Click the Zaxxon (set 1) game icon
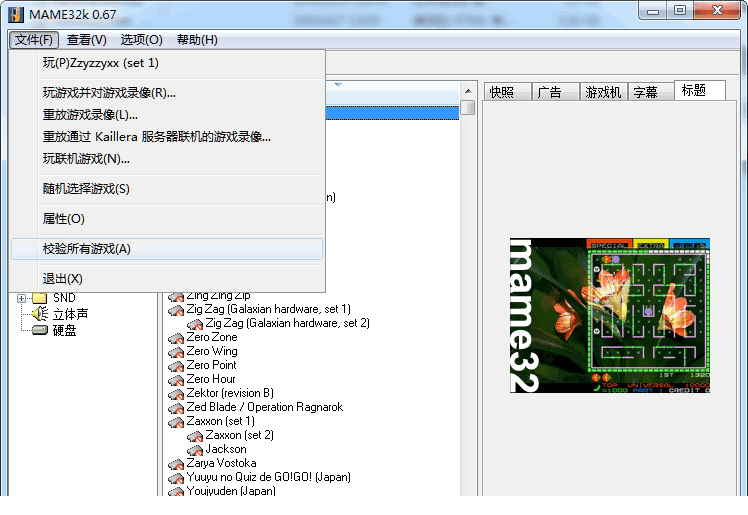 coord(176,422)
